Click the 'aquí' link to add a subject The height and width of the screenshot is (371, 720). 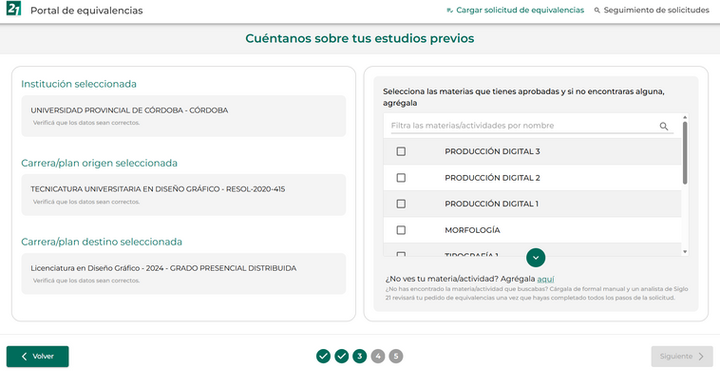(x=546, y=279)
